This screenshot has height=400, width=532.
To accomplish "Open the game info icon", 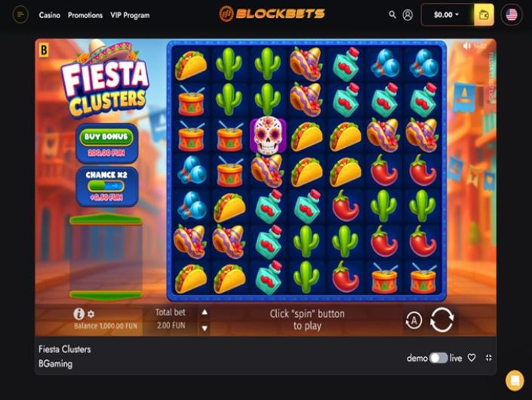I will [78, 314].
